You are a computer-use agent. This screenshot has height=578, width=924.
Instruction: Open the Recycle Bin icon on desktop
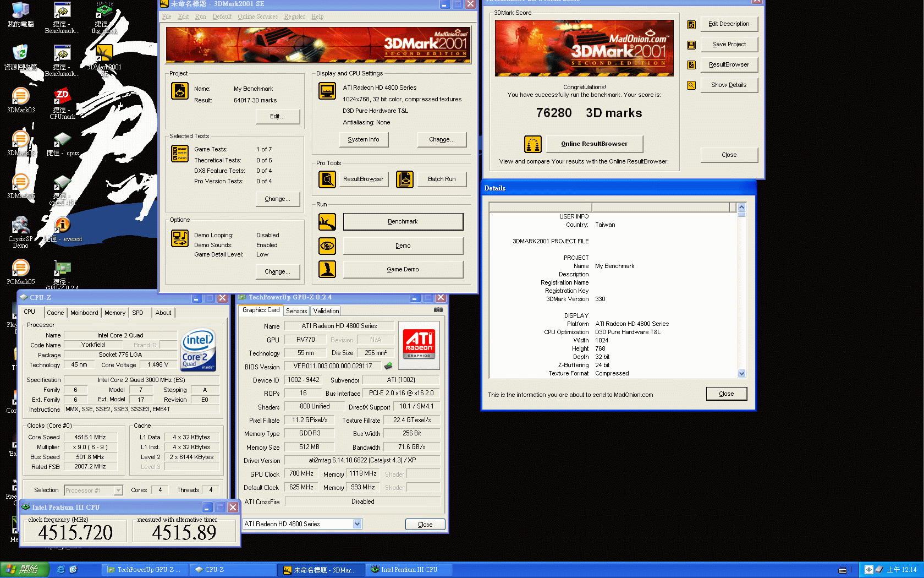point(20,57)
